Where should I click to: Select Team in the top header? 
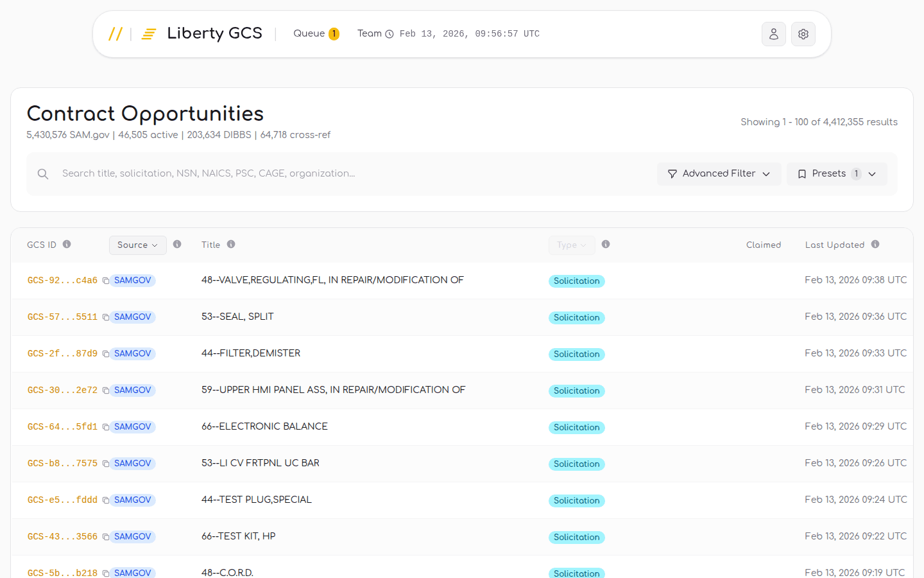click(369, 33)
